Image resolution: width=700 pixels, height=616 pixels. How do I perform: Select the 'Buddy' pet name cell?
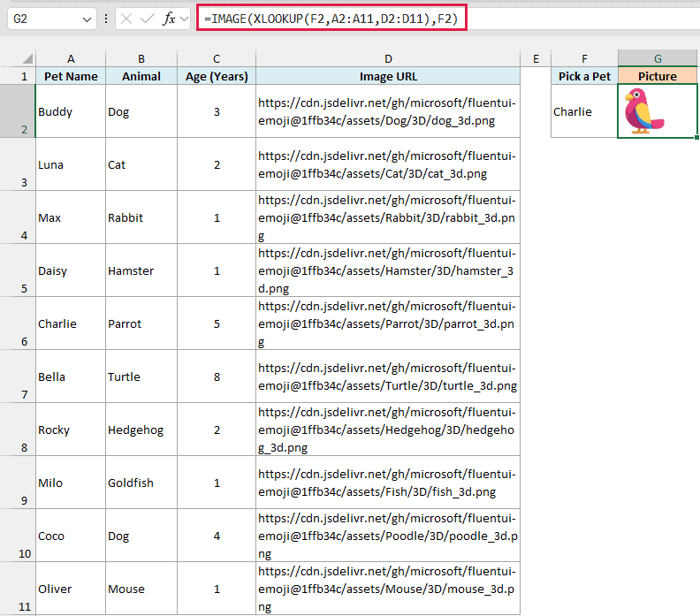click(71, 111)
